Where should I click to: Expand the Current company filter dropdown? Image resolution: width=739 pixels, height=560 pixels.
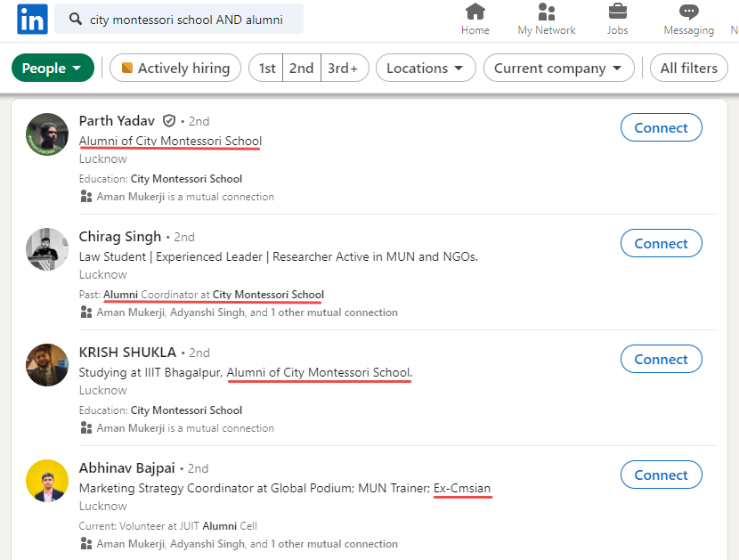pos(558,68)
